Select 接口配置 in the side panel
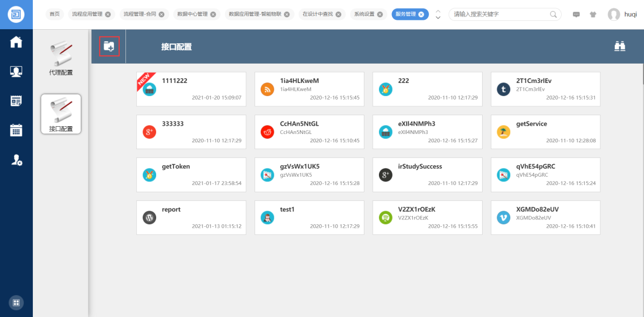 (x=61, y=114)
